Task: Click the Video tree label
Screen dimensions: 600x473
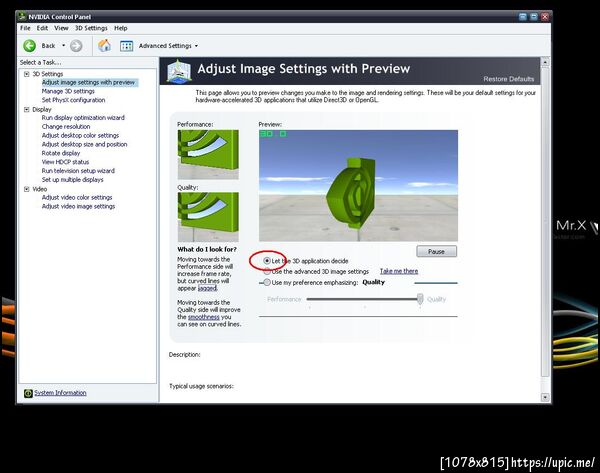Action: pyautogui.click(x=40, y=189)
